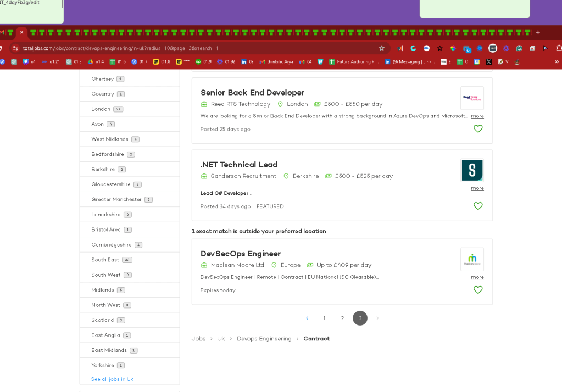562x392 pixels.
Task: Close the active browser tab
Action: [x=21, y=32]
